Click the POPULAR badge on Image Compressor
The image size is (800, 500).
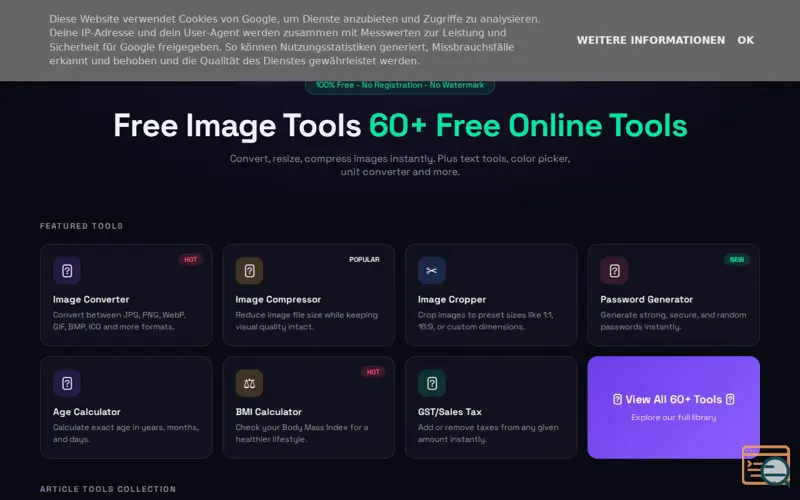pyautogui.click(x=364, y=260)
